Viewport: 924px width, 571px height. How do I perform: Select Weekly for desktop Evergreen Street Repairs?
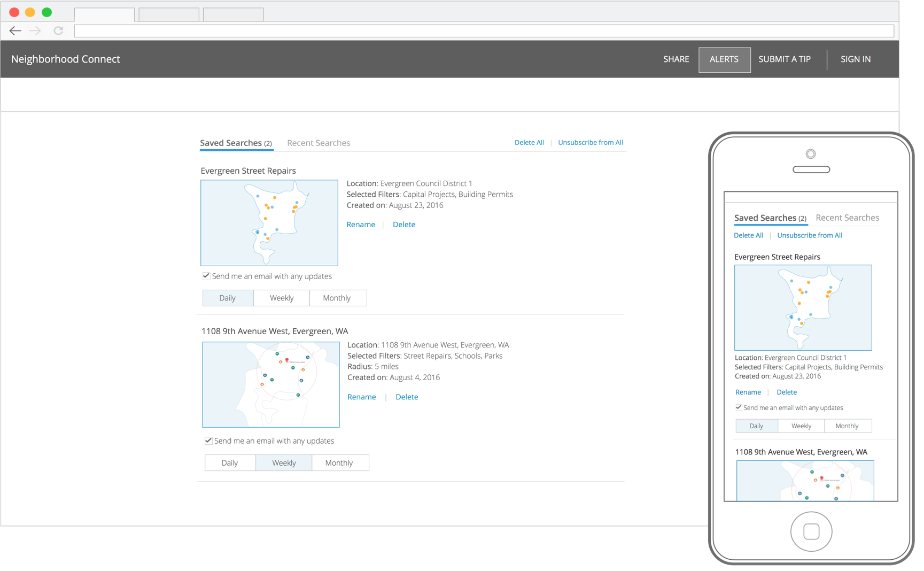(282, 298)
